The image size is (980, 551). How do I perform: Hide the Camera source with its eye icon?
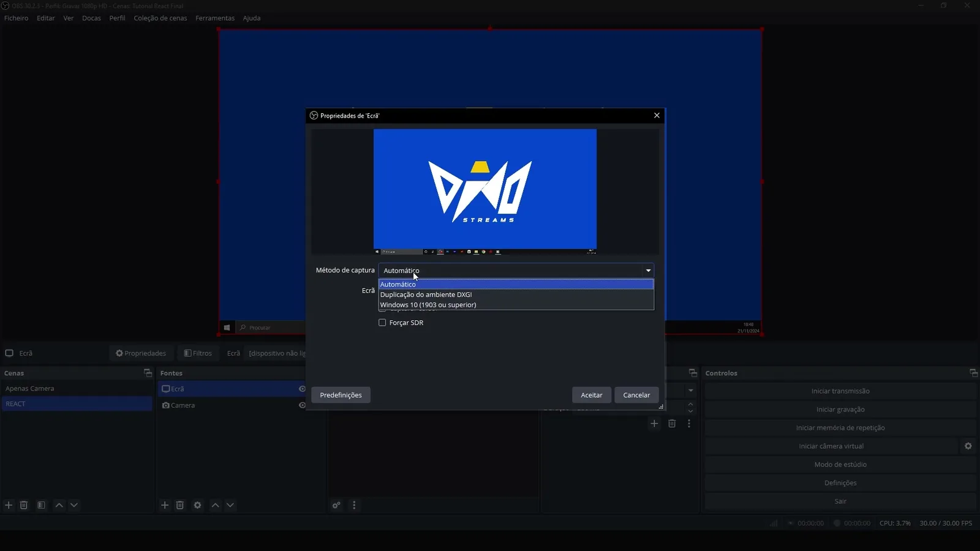(302, 405)
